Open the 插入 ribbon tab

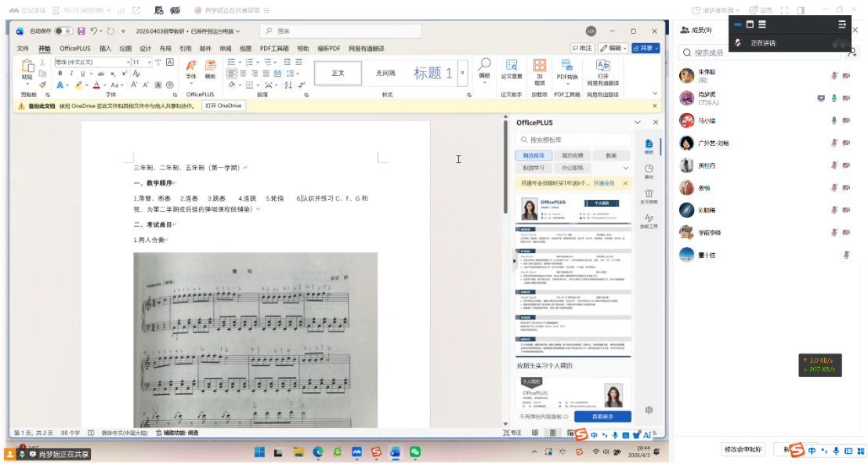[x=105, y=49]
